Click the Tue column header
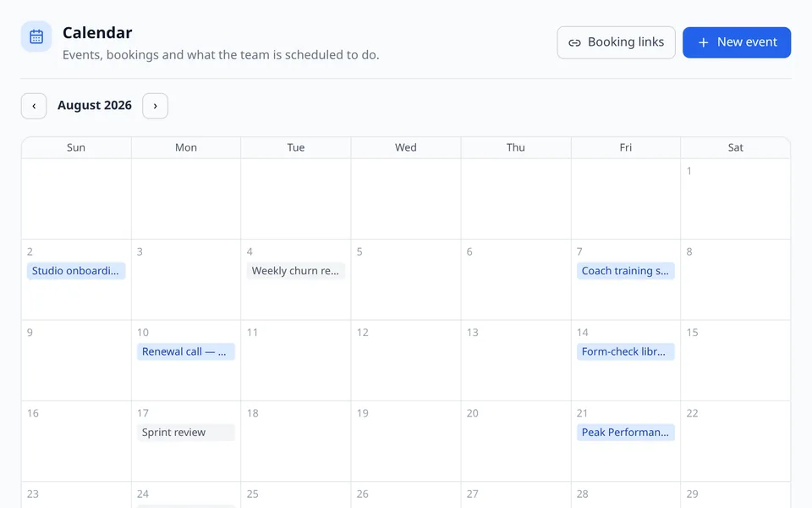 (x=296, y=147)
